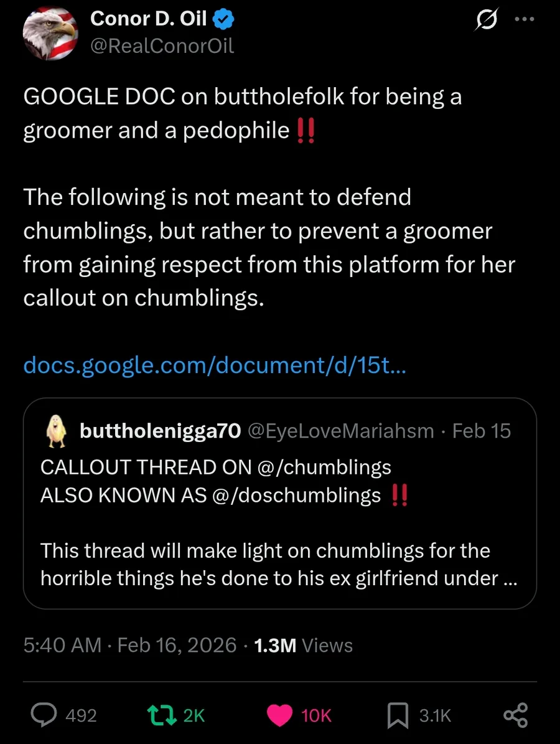Screen dimensions: 560x744
Task: Click the share icon
Action: [515, 715]
